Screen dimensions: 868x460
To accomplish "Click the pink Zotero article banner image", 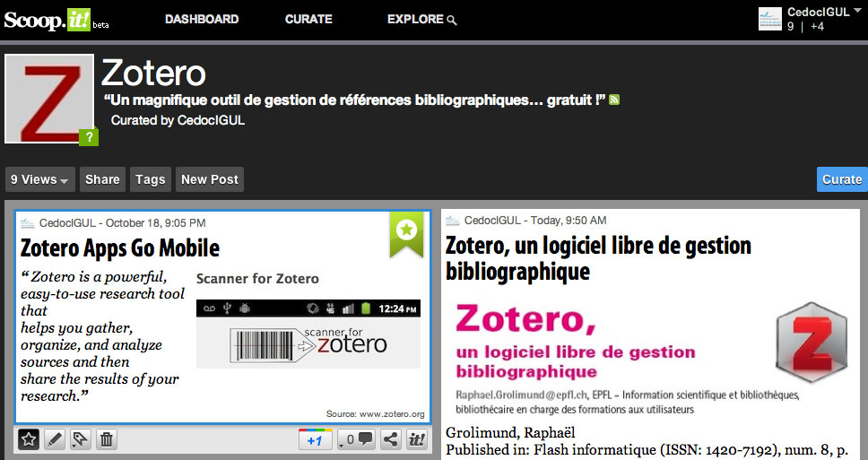I will point(651,357).
